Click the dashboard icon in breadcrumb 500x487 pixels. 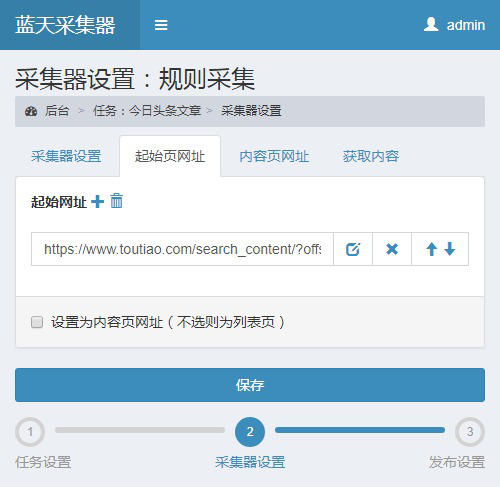click(31, 111)
